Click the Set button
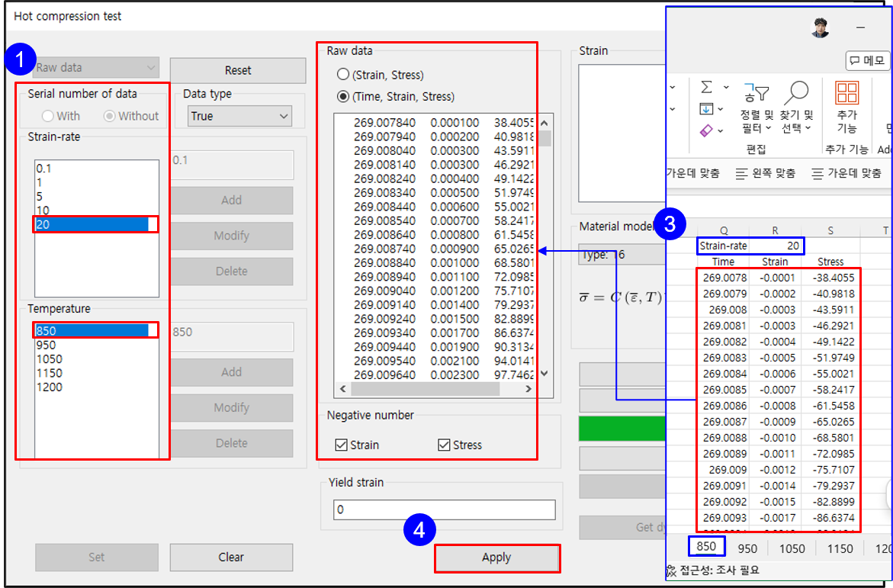The height and width of the screenshot is (588, 893). 97,557
